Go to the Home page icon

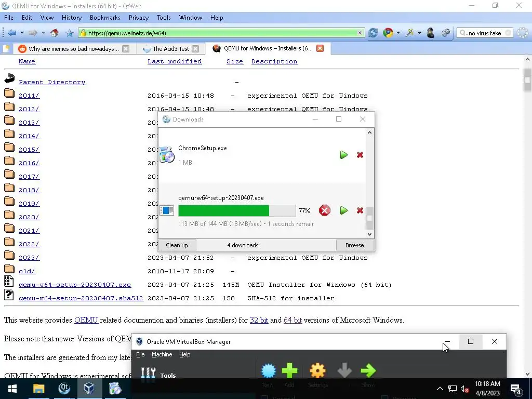pyautogui.click(x=54, y=33)
